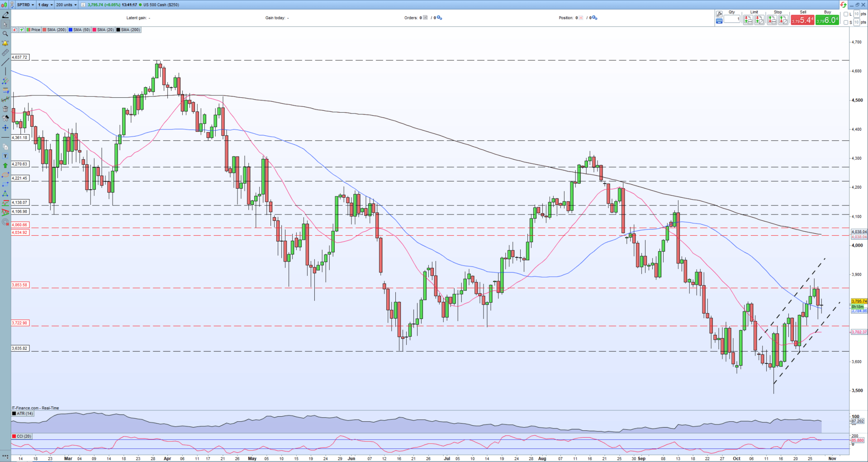Viewport: 868px width, 462px height.
Task: Place first Stop order button
Action: click(772, 20)
